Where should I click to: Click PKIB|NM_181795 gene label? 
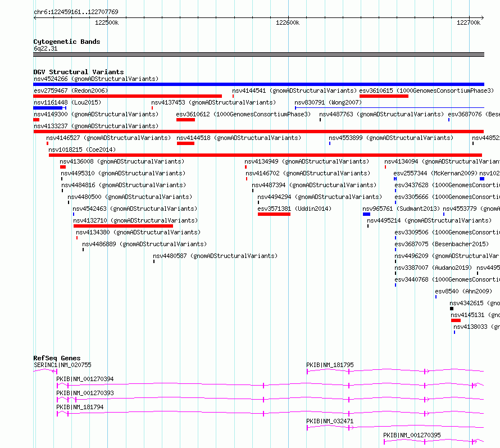coord(330,365)
